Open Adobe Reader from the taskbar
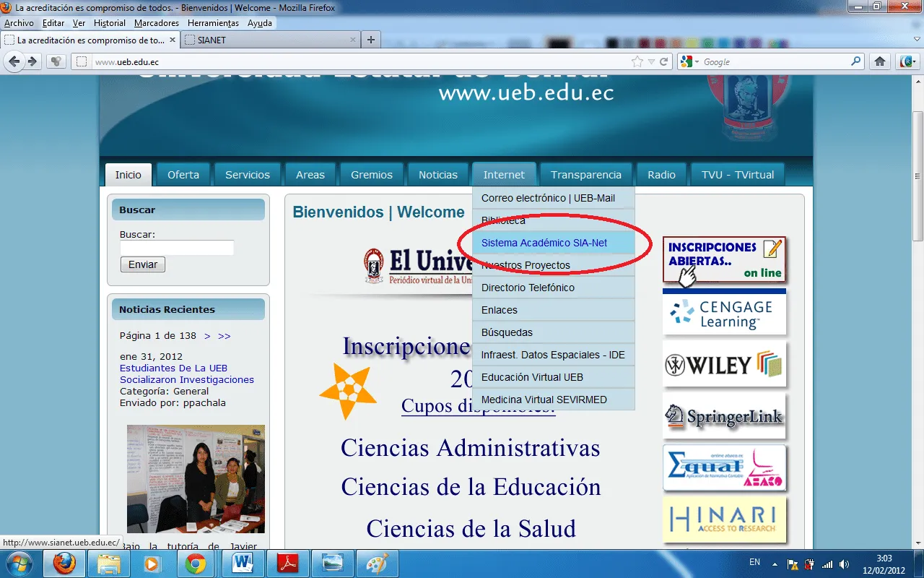This screenshot has height=578, width=924. (289, 564)
